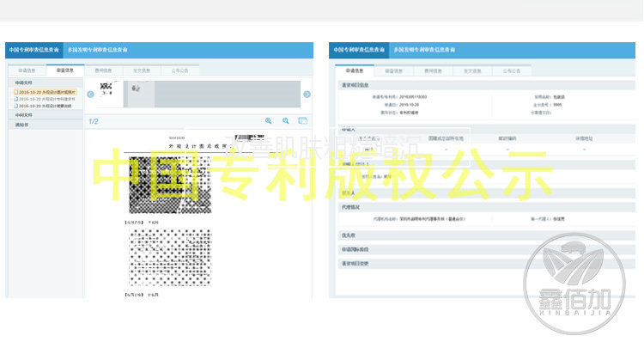Click the 代理机构名称 agency value

click(x=433, y=219)
